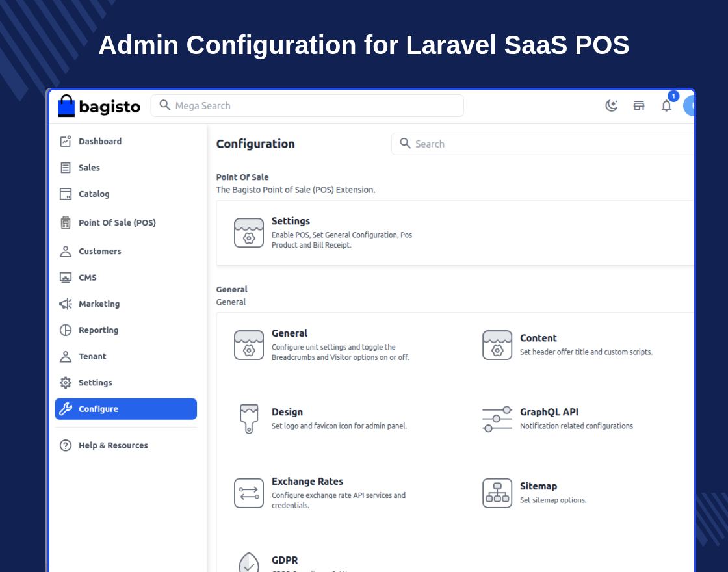728x572 pixels.
Task: Click the Settings gear icon in sidebar
Action: (66, 383)
